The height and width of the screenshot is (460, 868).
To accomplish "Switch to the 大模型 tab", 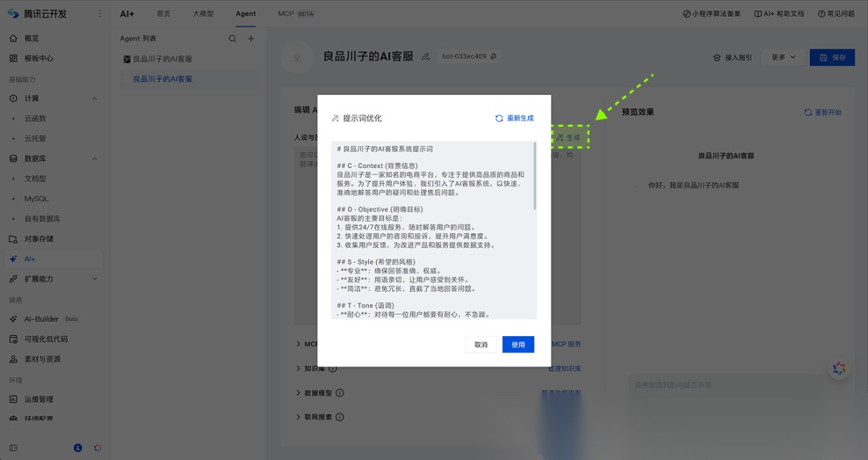I will point(203,14).
